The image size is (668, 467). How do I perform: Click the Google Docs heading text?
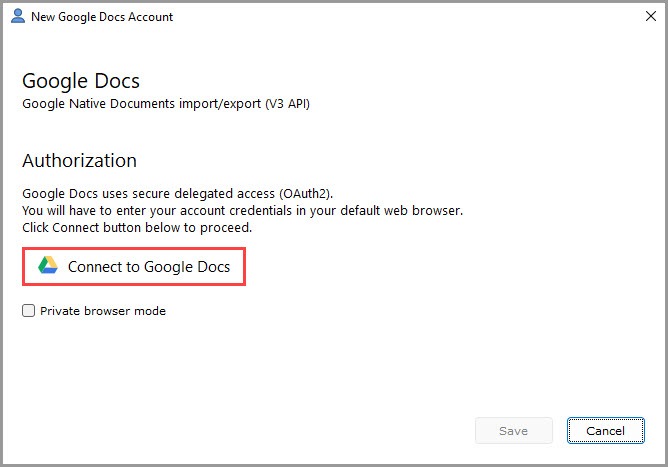pos(81,81)
